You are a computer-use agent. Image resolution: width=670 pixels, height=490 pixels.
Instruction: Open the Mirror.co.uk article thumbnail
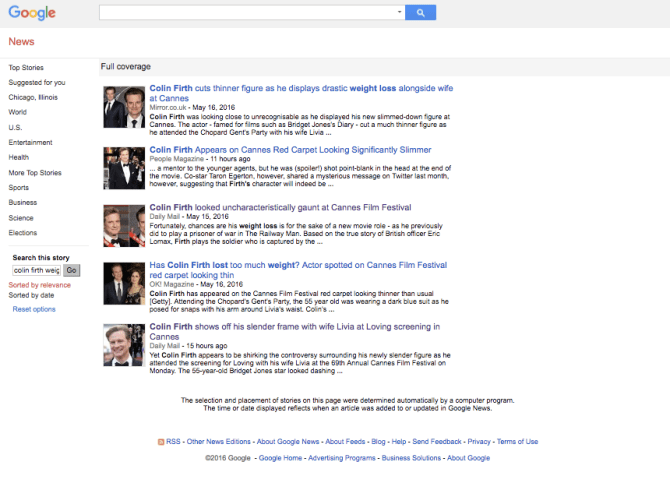point(123,105)
